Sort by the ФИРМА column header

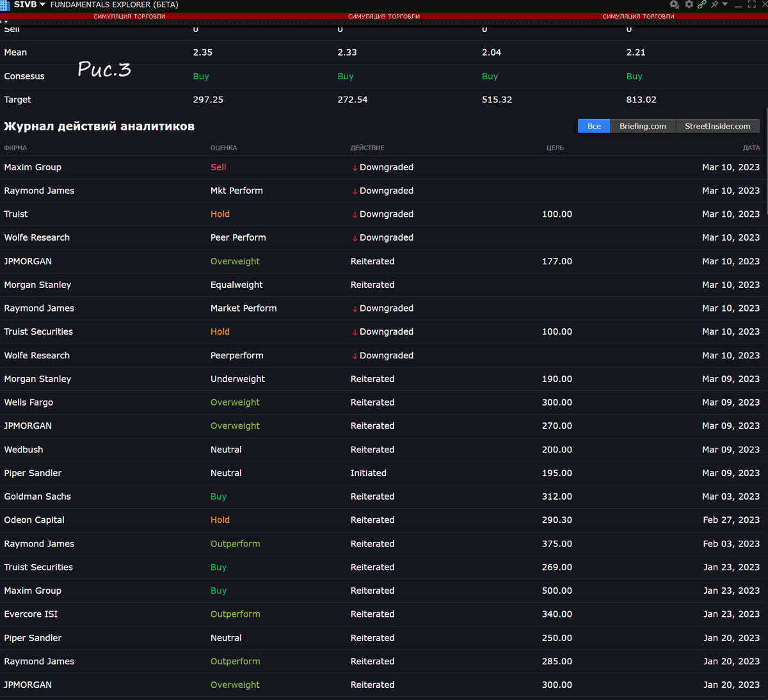(x=15, y=148)
